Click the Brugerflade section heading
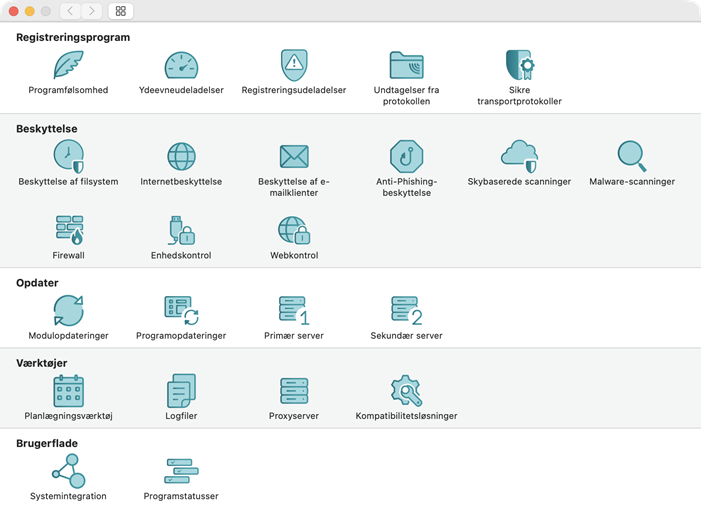The image size is (701, 508). [x=47, y=444]
